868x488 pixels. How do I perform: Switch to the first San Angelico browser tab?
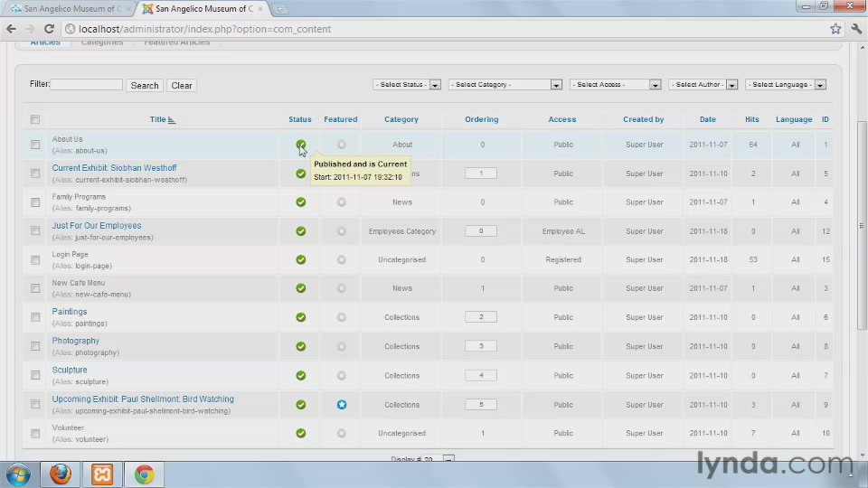point(72,9)
